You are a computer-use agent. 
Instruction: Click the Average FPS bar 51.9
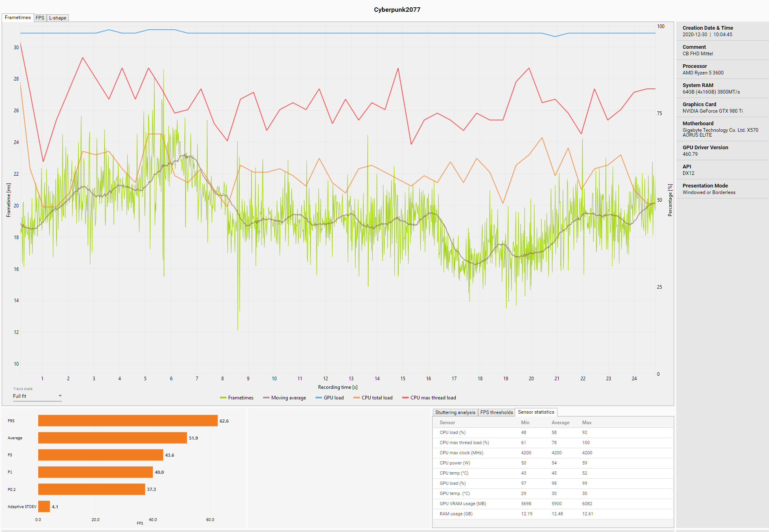(113, 438)
